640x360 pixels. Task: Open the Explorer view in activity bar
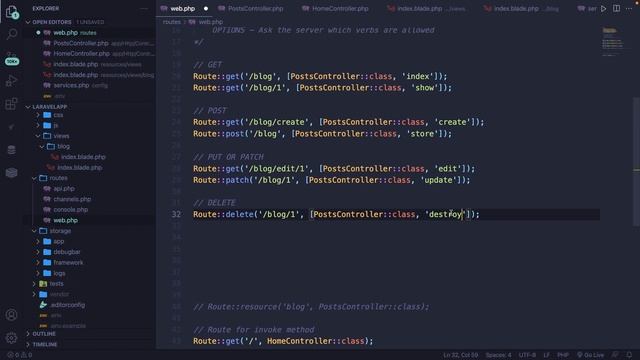pyautogui.click(x=11, y=12)
